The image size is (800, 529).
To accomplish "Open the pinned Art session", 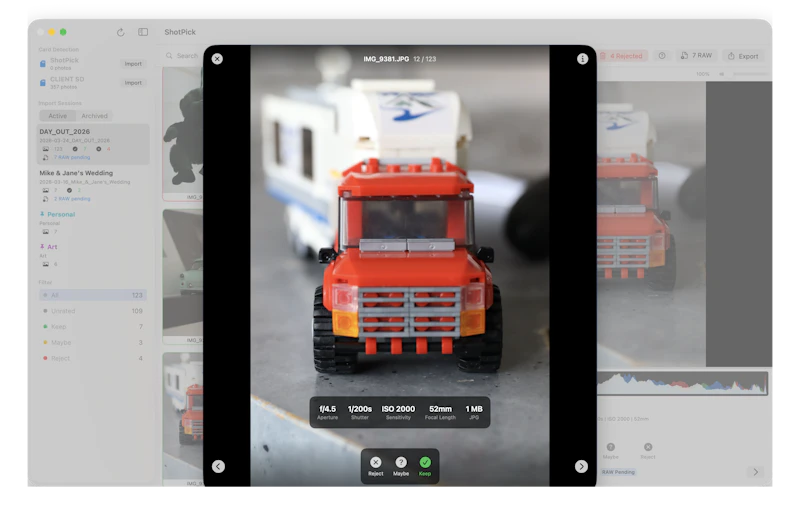I will [93, 255].
